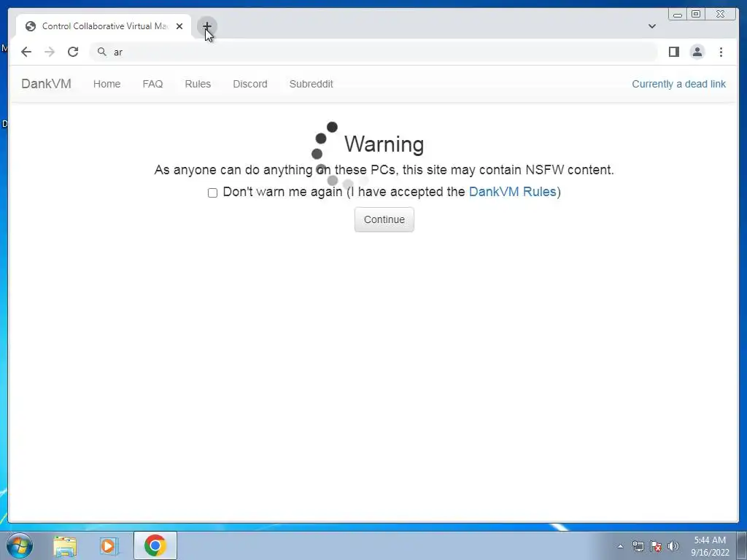Image resolution: width=747 pixels, height=560 pixels.
Task: Expand the tab search dropdown
Action: (x=652, y=26)
